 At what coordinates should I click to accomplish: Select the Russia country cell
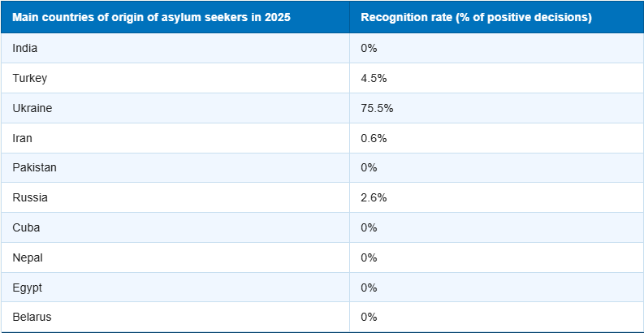29,197
